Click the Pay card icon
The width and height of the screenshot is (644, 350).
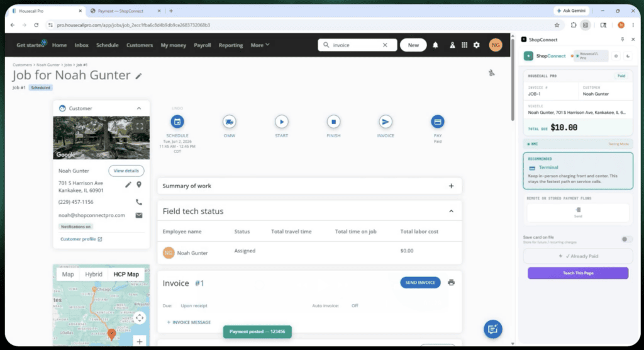438,121
